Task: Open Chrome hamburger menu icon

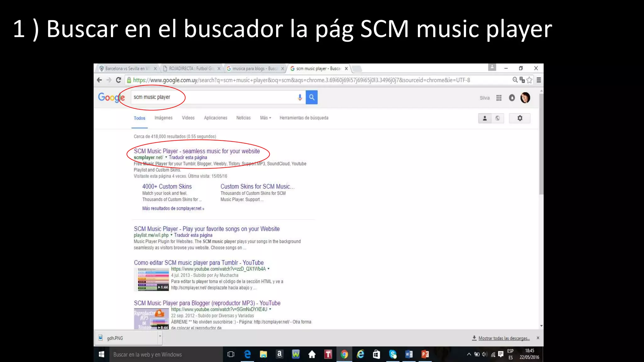Action: (539, 80)
